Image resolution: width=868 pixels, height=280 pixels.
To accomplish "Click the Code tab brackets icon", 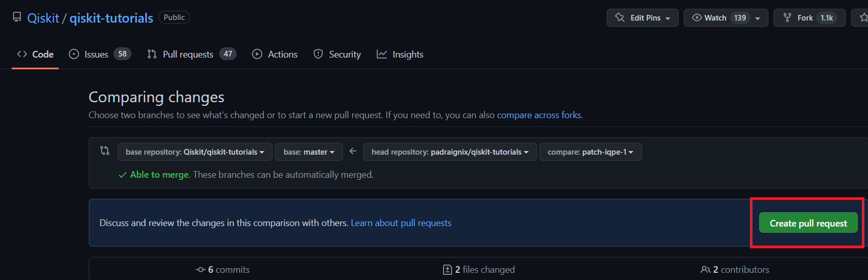I will click(22, 54).
